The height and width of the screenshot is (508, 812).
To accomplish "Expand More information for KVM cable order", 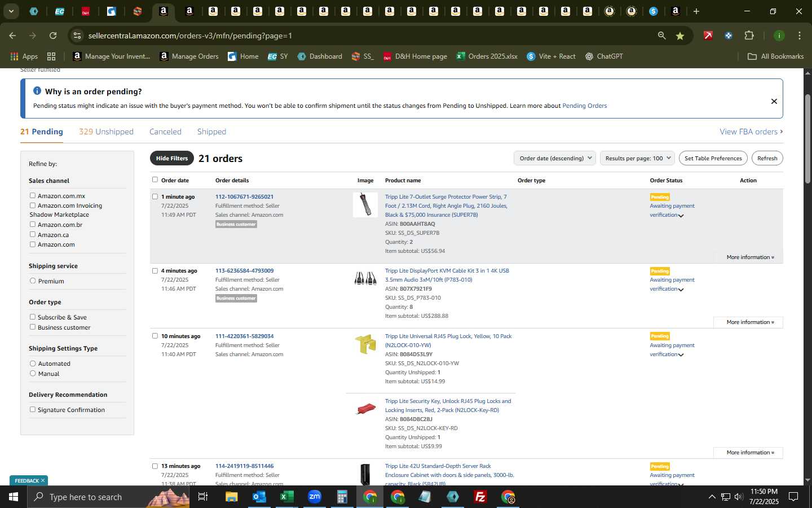I will click(750, 322).
